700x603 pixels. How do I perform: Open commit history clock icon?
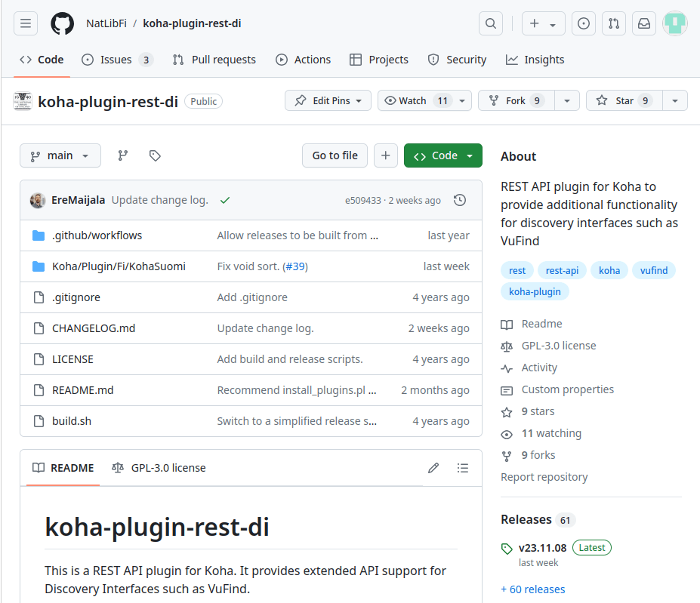[x=460, y=200]
